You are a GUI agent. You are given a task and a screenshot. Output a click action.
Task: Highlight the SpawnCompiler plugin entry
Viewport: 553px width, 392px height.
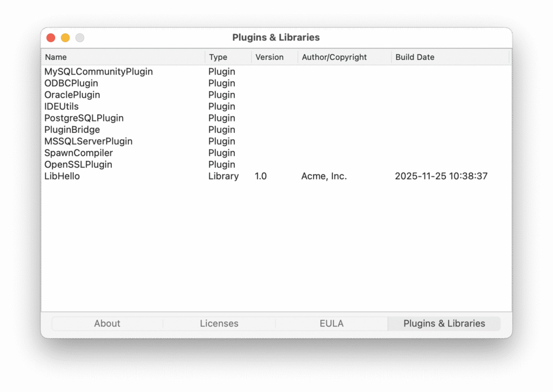[78, 153]
